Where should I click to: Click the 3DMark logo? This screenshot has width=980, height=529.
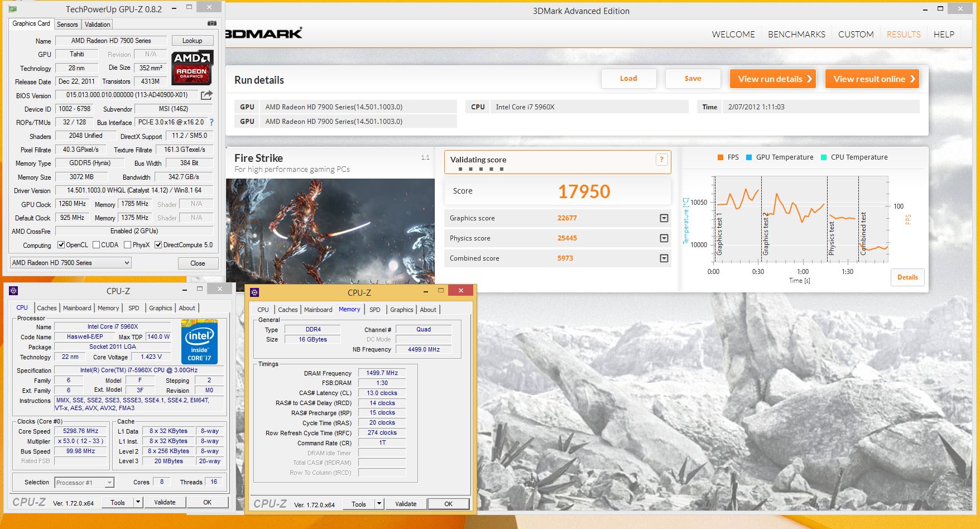click(x=263, y=33)
